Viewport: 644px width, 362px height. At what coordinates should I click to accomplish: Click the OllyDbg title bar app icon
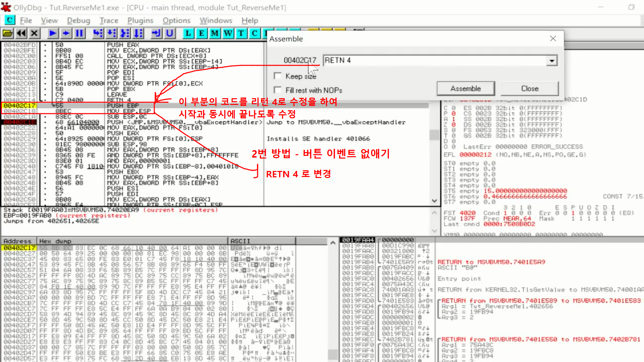[6, 7]
